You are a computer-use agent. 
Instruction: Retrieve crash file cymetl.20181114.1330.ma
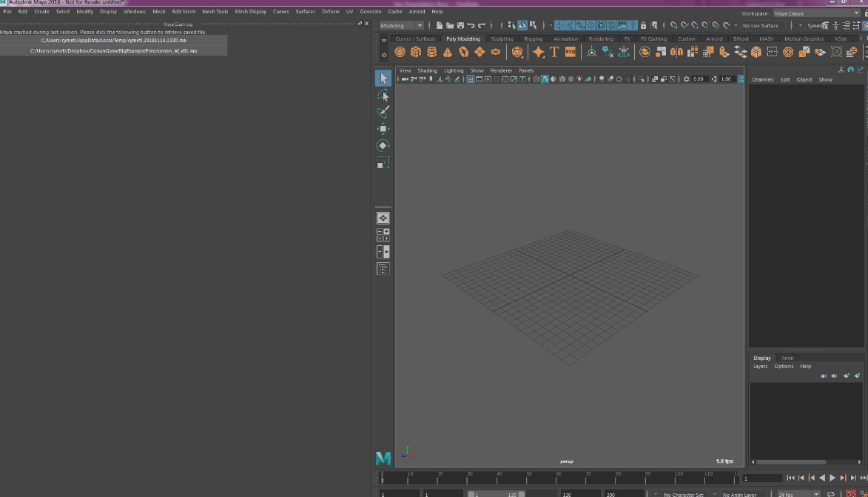coord(113,41)
